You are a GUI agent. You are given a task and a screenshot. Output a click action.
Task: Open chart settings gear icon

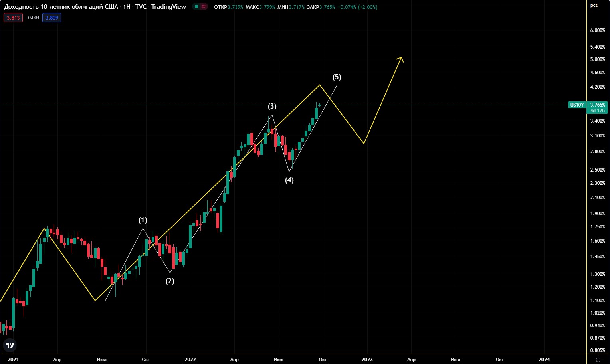pyautogui.click(x=598, y=360)
